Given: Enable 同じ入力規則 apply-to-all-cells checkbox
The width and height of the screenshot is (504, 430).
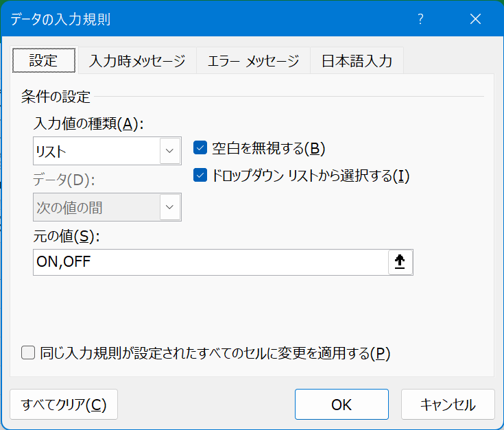Looking at the screenshot, I should (28, 353).
